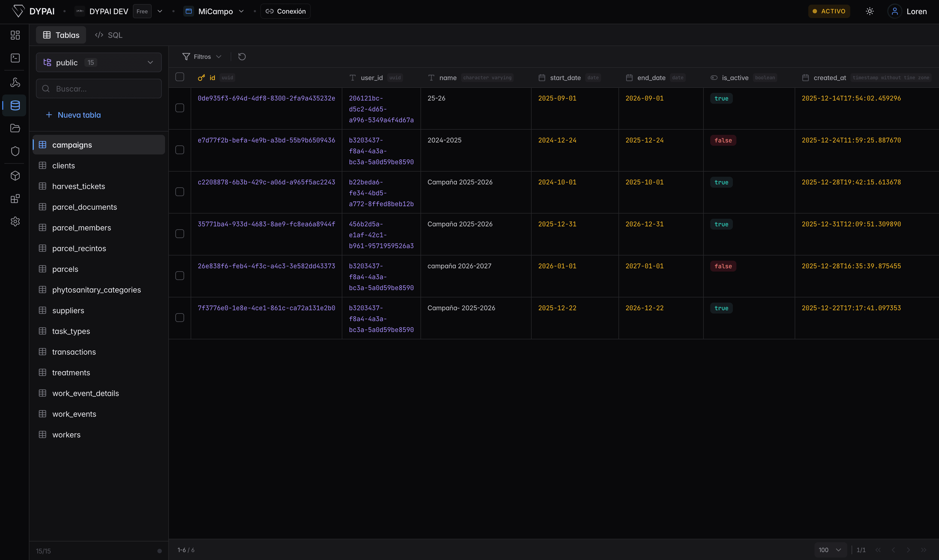Click the ACTIVO status badge

click(829, 11)
